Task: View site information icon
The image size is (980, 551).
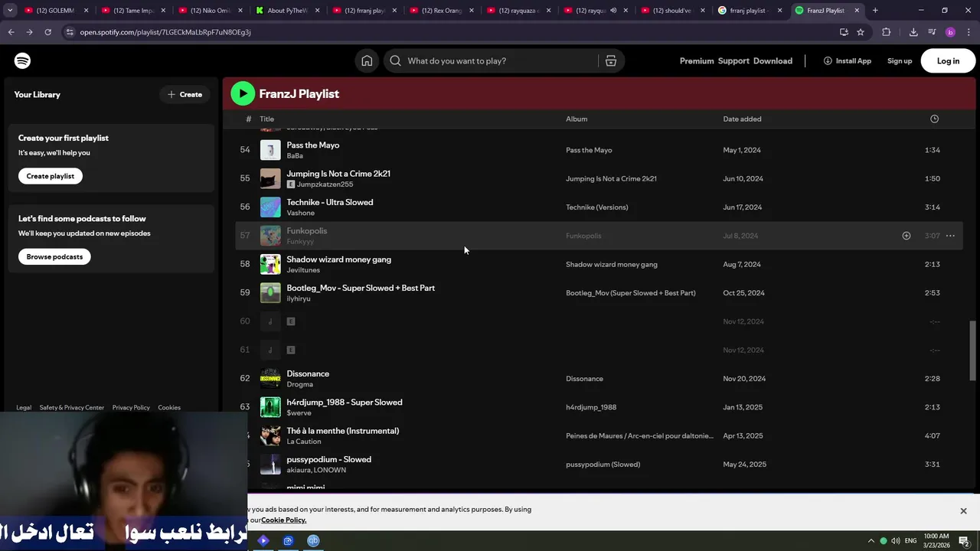Action: pos(70,32)
